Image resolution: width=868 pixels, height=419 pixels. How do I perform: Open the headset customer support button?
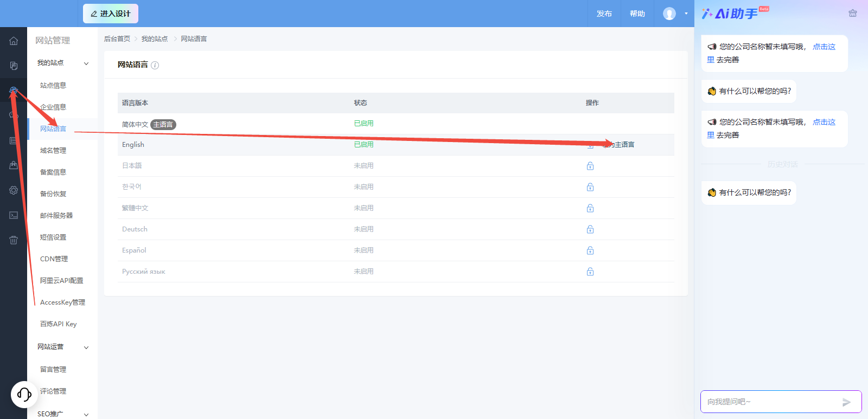click(24, 395)
